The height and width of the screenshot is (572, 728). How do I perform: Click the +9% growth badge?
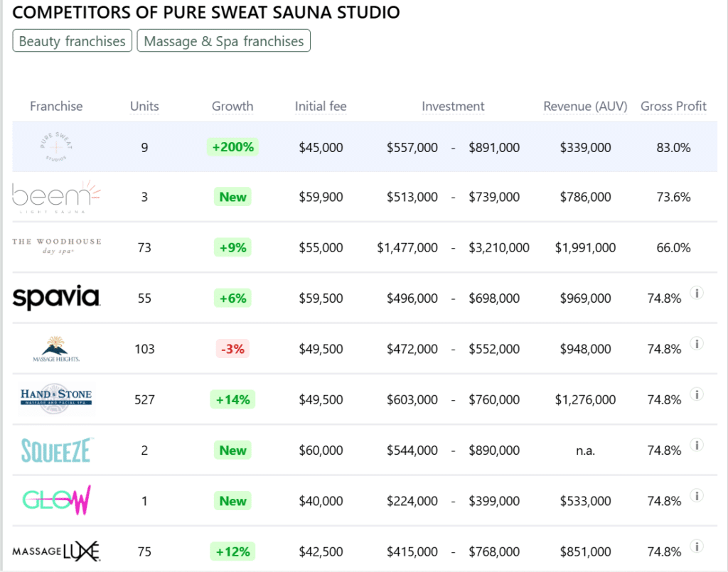tap(232, 247)
